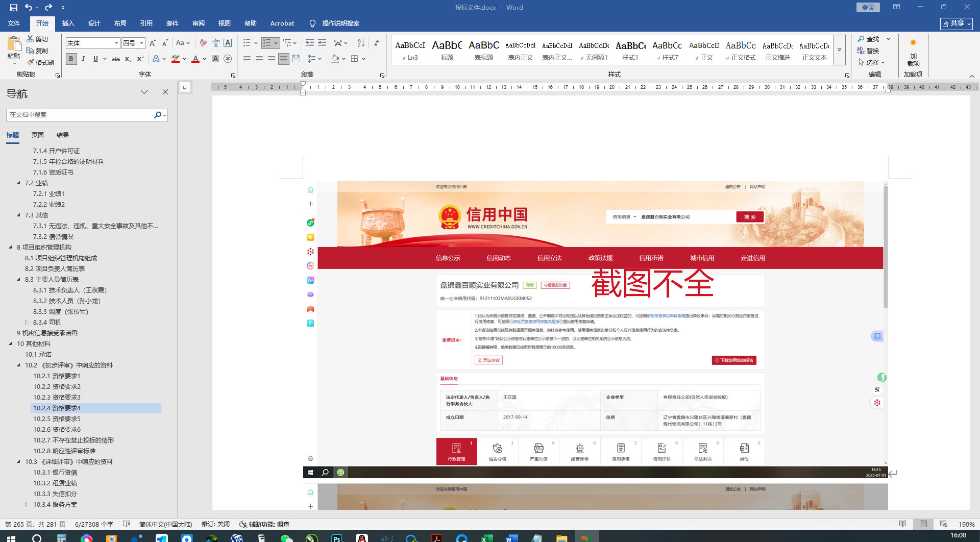The width and height of the screenshot is (980, 542).
Task: Click the increase indent icon
Action: (x=322, y=43)
